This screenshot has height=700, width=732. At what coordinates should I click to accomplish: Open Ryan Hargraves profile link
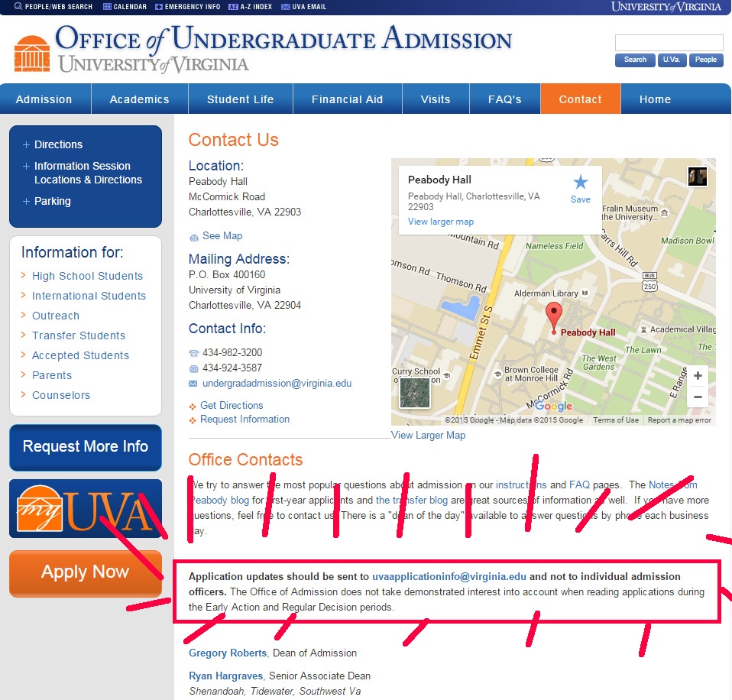(x=226, y=676)
